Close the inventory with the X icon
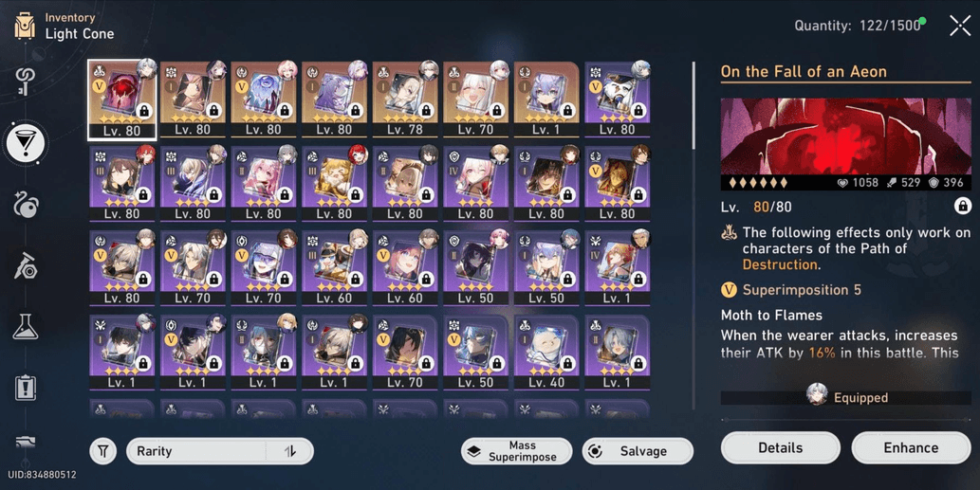 click(959, 26)
